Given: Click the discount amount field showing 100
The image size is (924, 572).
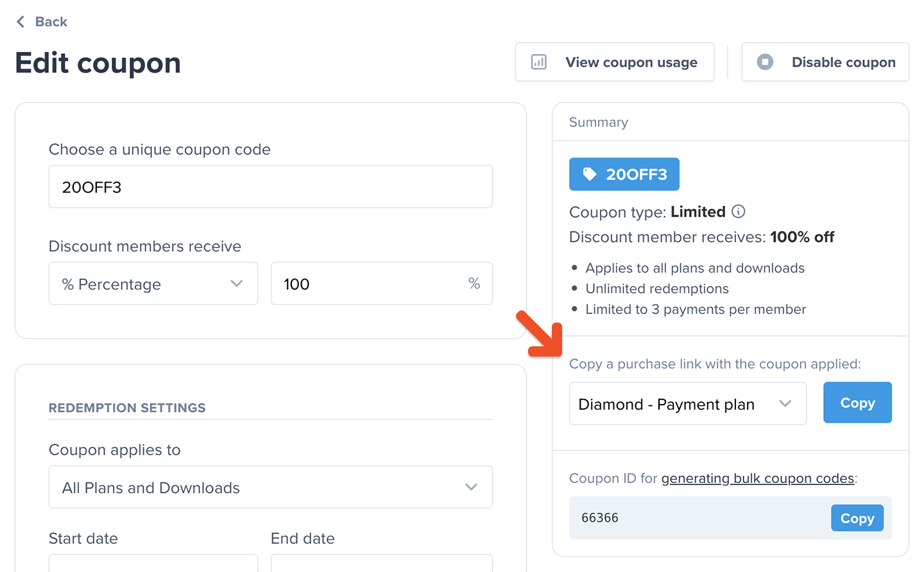Looking at the screenshot, I should [382, 283].
